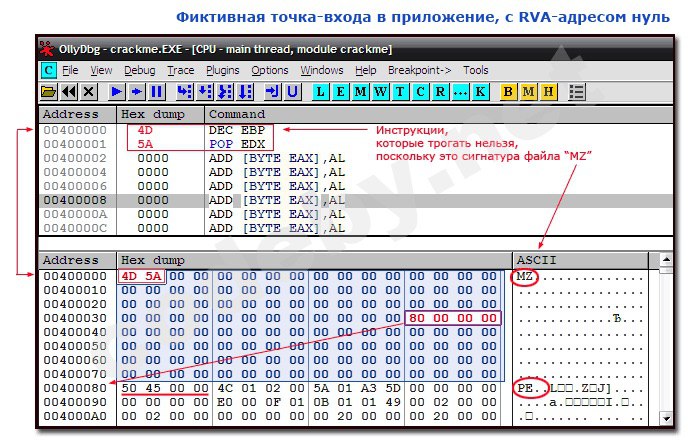688x442 pixels.
Task: Open the View menu
Action: click(x=101, y=70)
